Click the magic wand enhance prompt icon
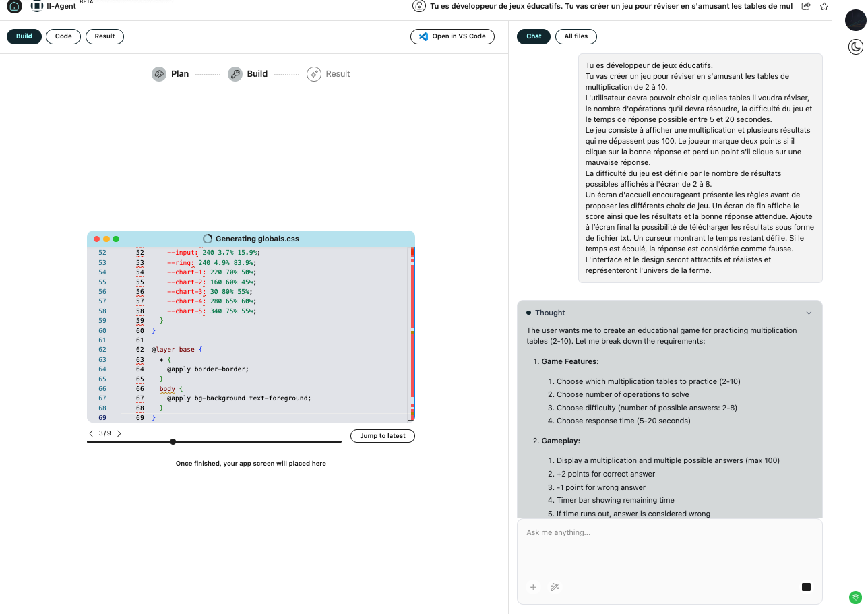The image size is (868, 614). (555, 587)
